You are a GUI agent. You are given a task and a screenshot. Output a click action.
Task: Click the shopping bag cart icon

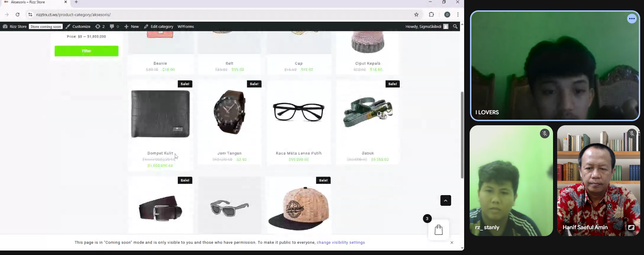coord(438,230)
